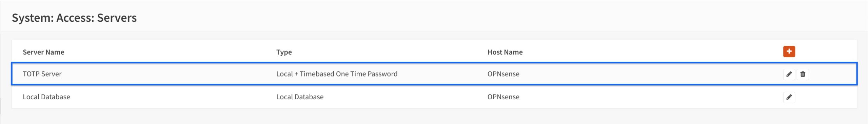This screenshot has width=868, height=124.
Task: Add a new authentication server
Action: point(789,51)
